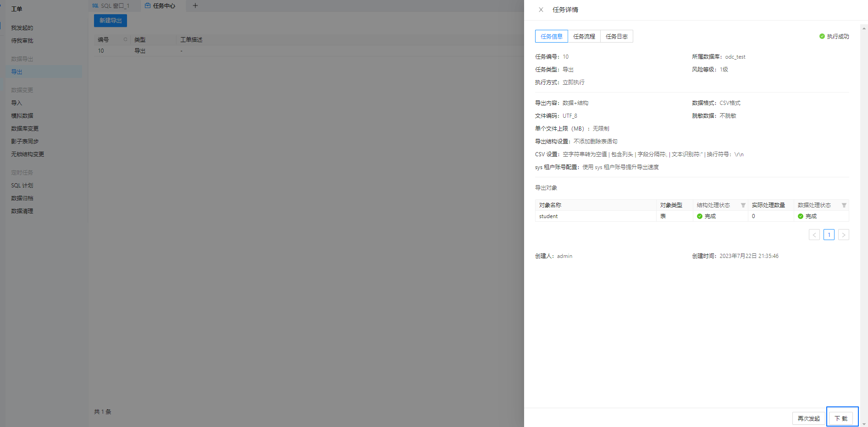Click the drawer scrollbar up arrow
This screenshot has width=868, height=427.
(864, 28)
